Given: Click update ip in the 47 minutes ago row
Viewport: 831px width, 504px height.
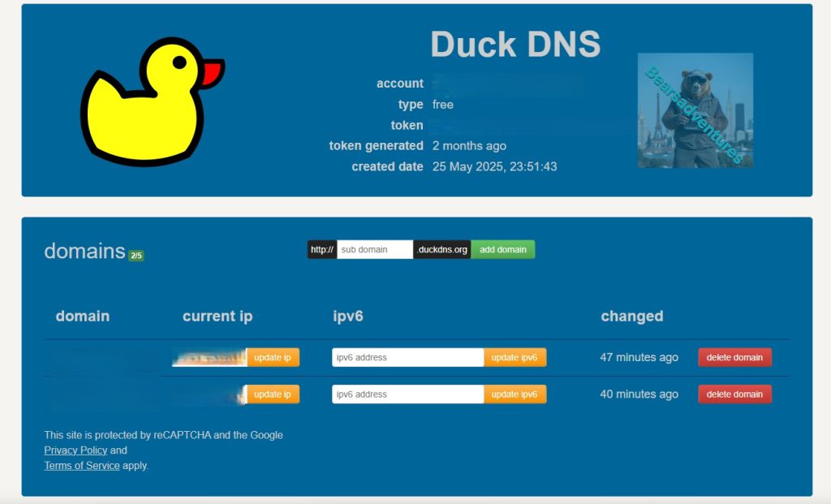Looking at the screenshot, I should tap(273, 357).
